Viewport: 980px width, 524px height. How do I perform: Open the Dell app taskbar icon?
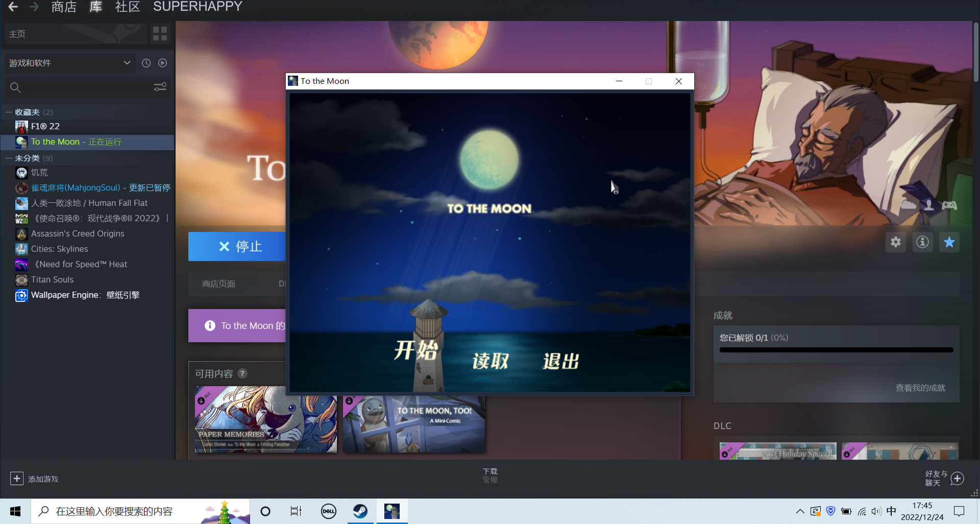tap(328, 511)
